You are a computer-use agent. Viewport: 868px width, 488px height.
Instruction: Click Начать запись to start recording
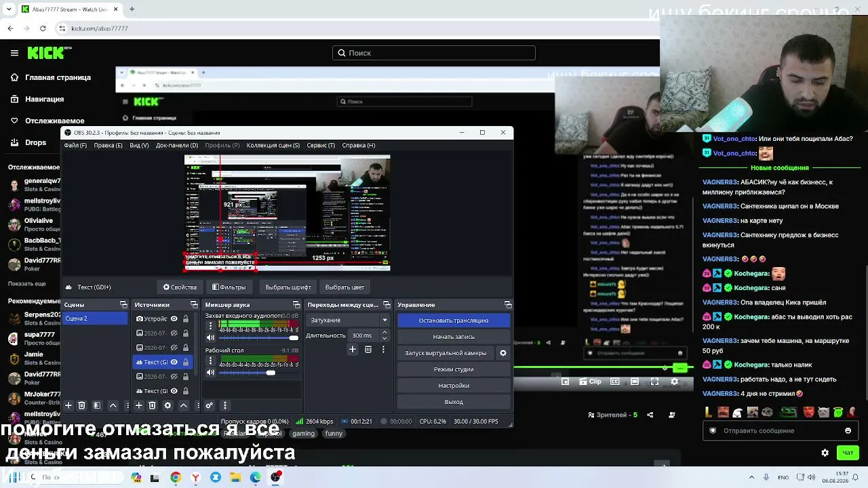click(x=454, y=337)
